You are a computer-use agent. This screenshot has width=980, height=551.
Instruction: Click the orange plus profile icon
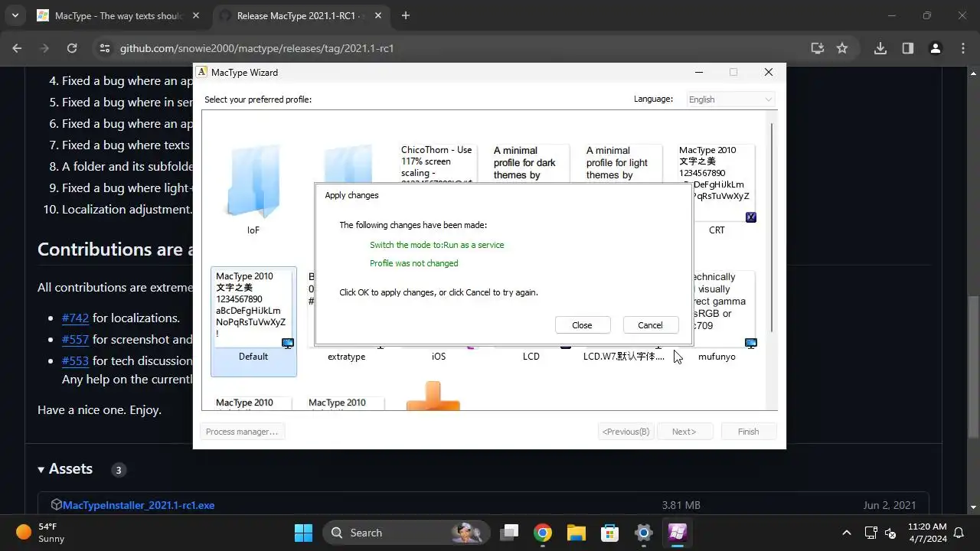pos(433,396)
